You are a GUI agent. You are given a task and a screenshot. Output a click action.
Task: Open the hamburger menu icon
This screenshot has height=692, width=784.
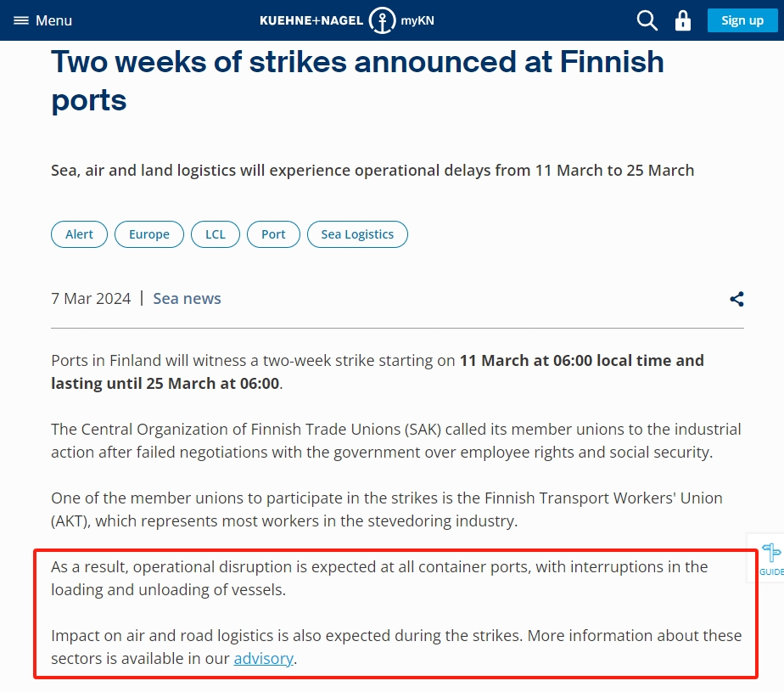pyautogui.click(x=21, y=20)
